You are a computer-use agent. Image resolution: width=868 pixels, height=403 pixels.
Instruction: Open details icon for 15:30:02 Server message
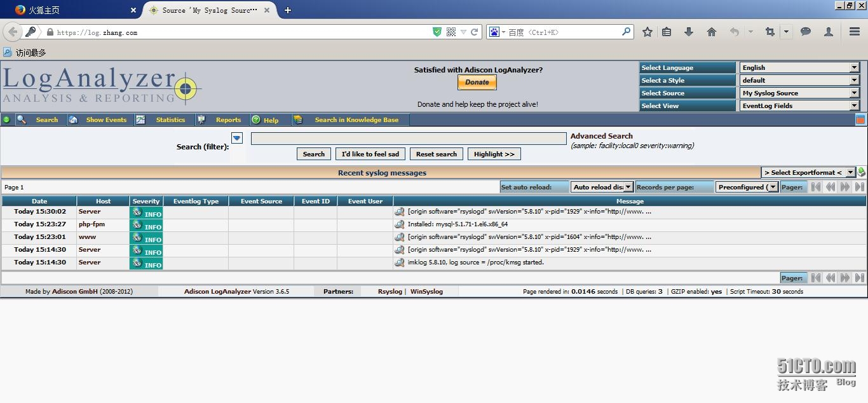[x=400, y=212]
